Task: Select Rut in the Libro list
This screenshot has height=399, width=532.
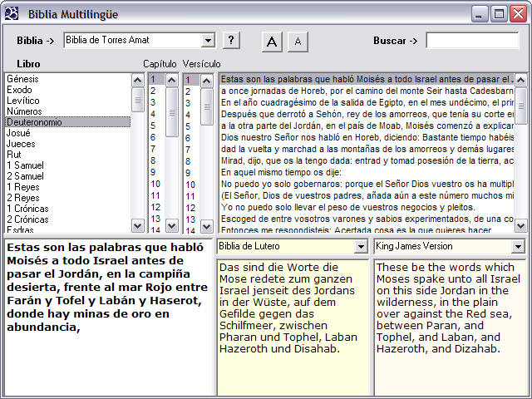Action: tap(68, 155)
